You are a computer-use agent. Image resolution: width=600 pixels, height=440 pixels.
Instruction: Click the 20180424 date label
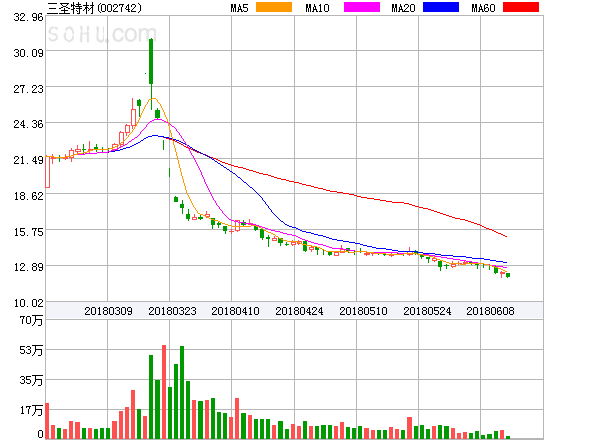299,311
